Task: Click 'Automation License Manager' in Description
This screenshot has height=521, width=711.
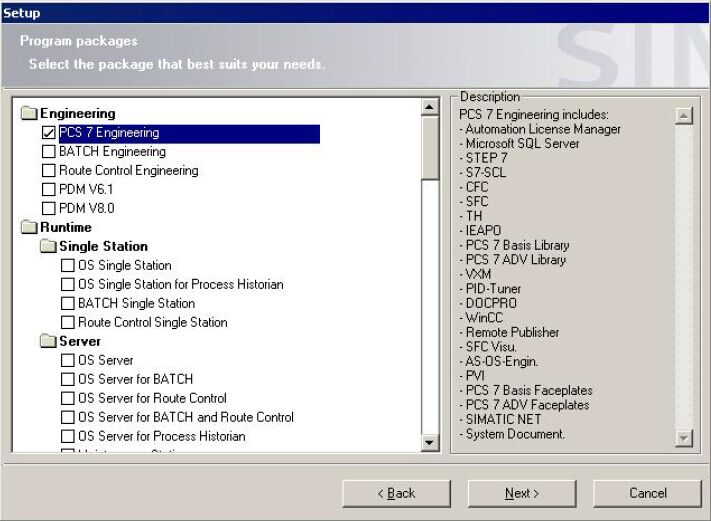Action: coord(543,129)
